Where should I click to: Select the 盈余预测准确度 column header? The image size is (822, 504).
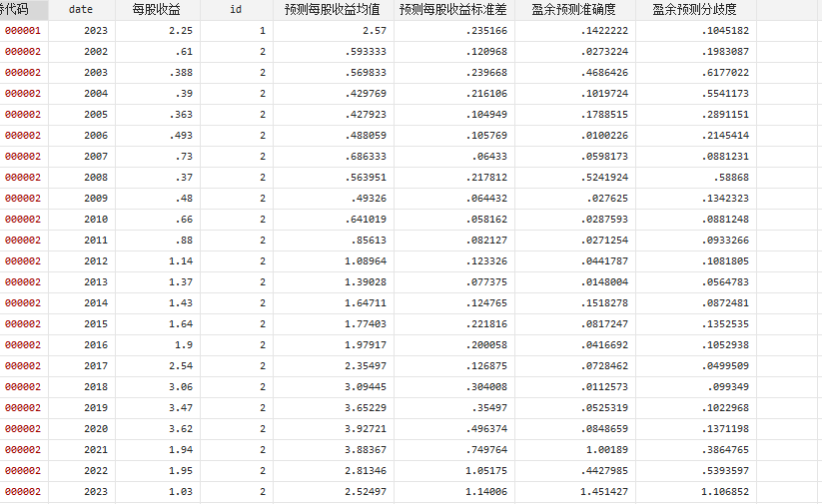coord(574,9)
